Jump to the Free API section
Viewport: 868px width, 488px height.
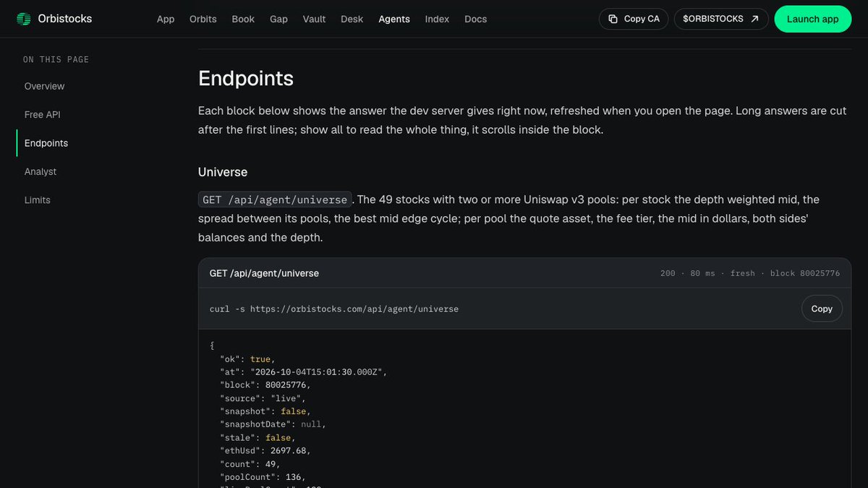point(43,114)
